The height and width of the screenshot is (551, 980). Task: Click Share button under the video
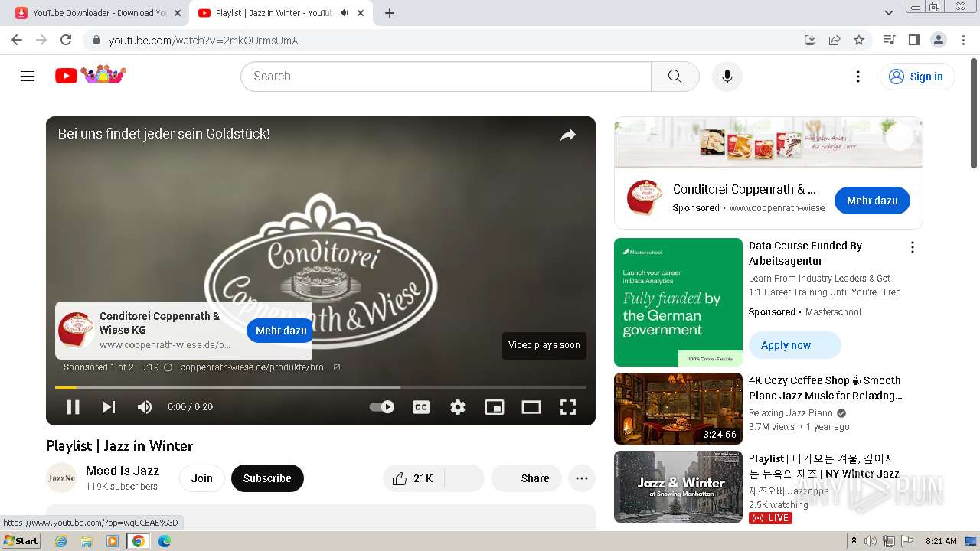coord(527,478)
